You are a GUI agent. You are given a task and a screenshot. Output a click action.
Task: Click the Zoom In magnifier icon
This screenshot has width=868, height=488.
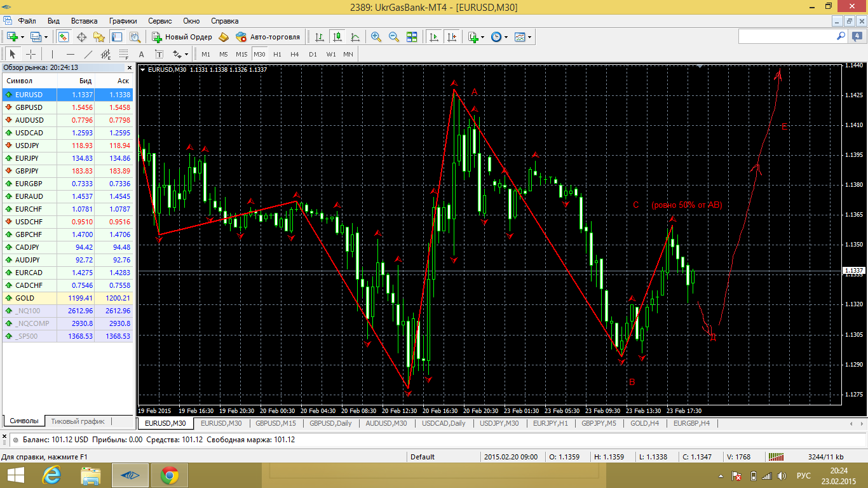376,37
